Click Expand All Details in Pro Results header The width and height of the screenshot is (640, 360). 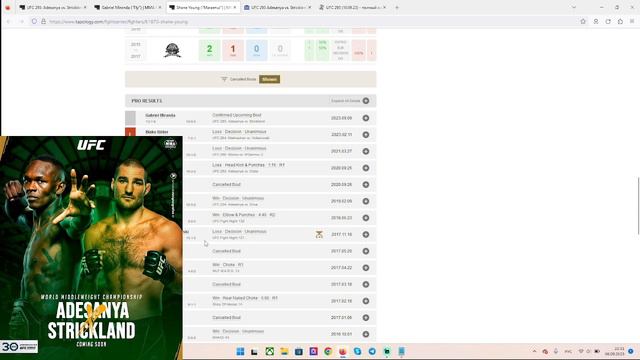(x=350, y=101)
